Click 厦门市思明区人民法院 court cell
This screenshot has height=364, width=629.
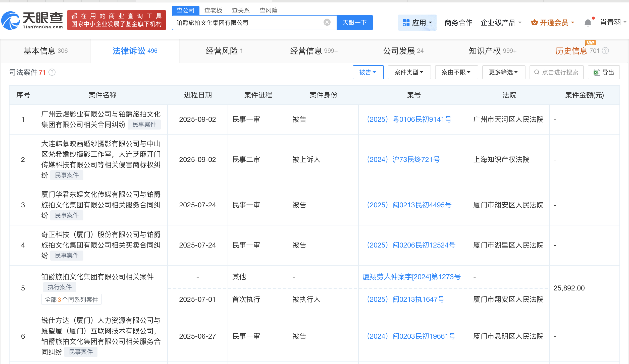[508, 336]
